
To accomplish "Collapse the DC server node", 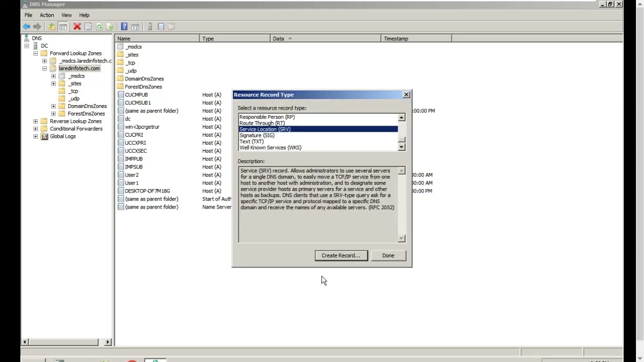I will pyautogui.click(x=27, y=46).
